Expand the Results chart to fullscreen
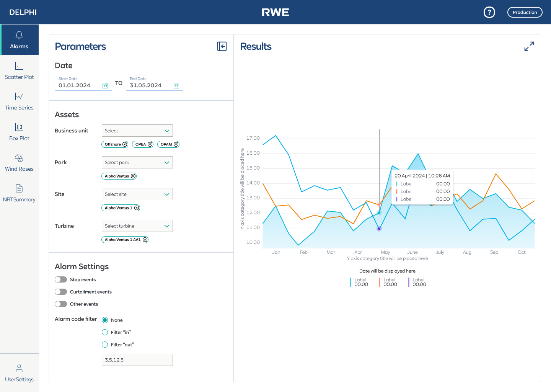551x392 pixels. [x=529, y=46]
